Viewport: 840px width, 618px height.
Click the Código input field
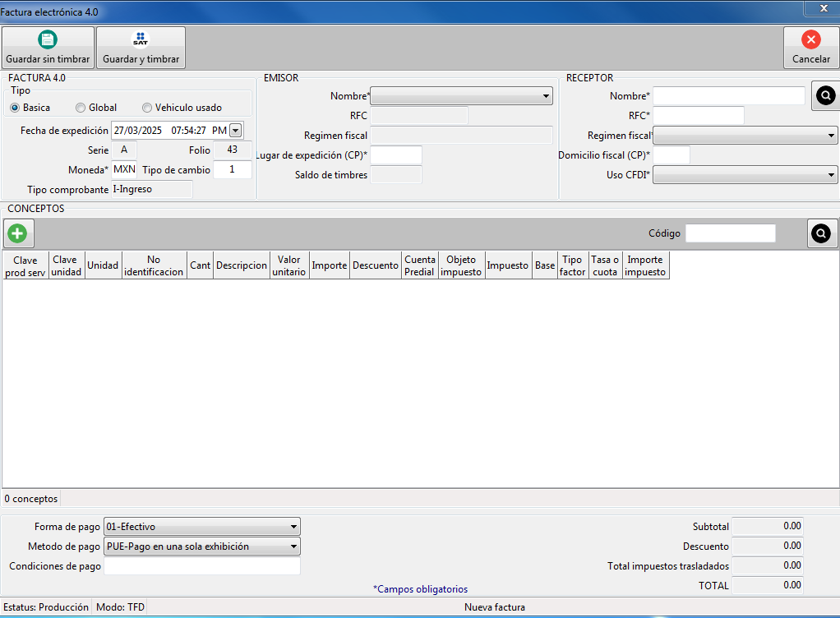(730, 233)
